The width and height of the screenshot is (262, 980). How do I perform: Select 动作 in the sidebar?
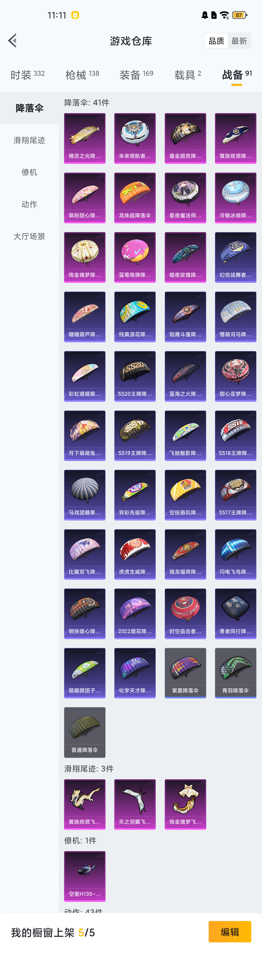29,204
